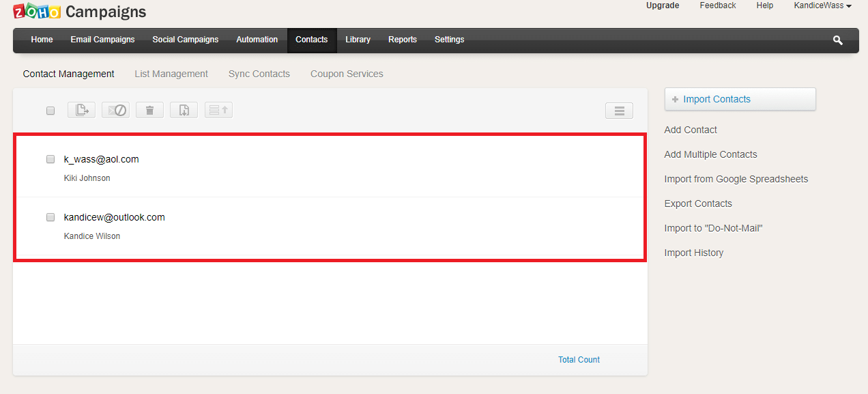This screenshot has height=394, width=868.
Task: Open the Reports menu
Action: (403, 40)
